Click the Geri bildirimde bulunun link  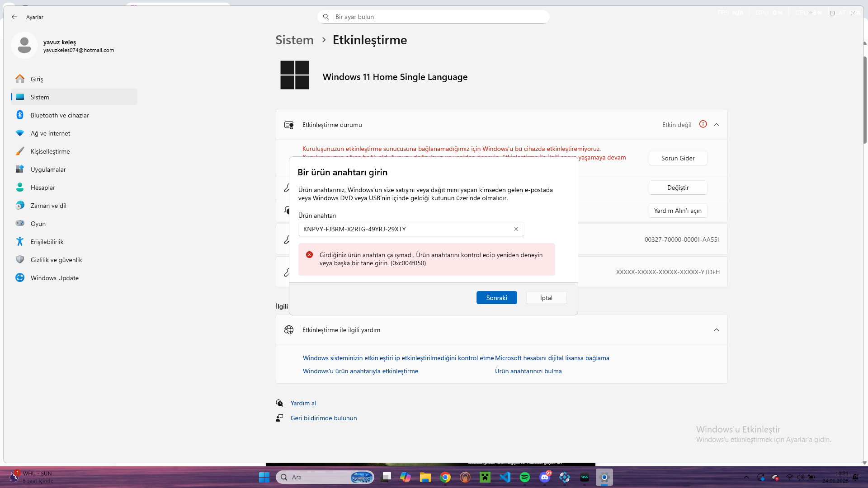(324, 418)
